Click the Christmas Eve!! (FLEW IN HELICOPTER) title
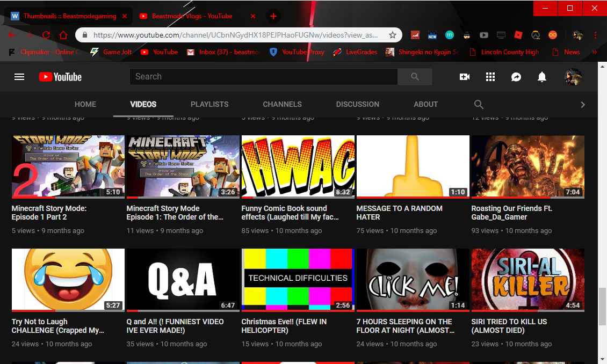 (284, 326)
